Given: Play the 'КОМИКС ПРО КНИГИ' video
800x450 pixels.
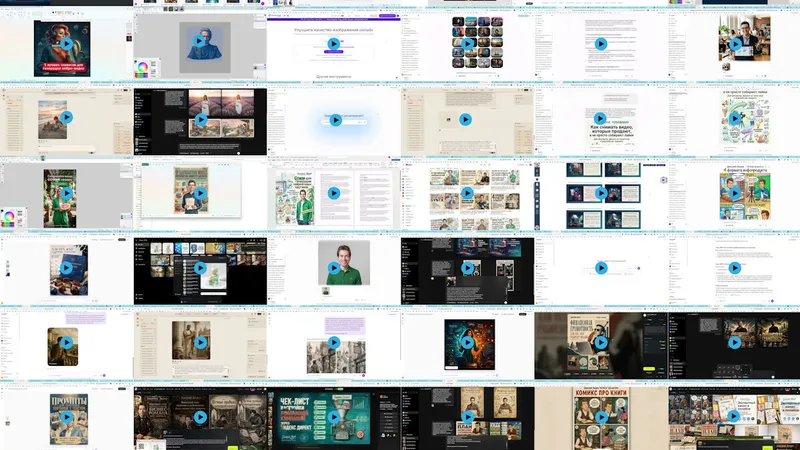Looking at the screenshot, I should tap(601, 417).
